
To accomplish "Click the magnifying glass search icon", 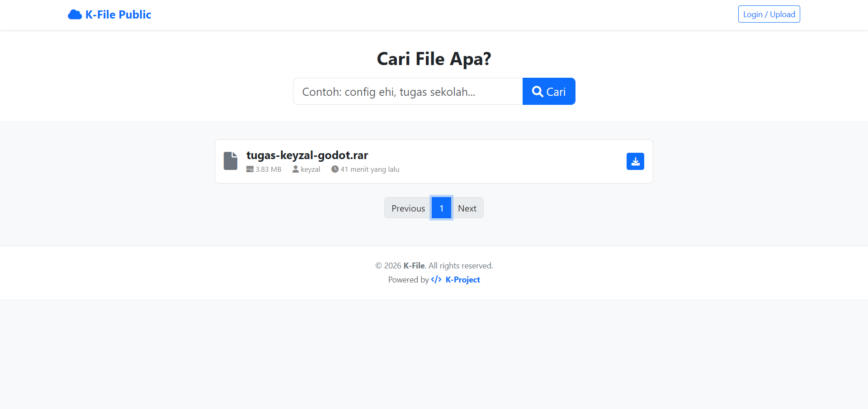I will (538, 92).
